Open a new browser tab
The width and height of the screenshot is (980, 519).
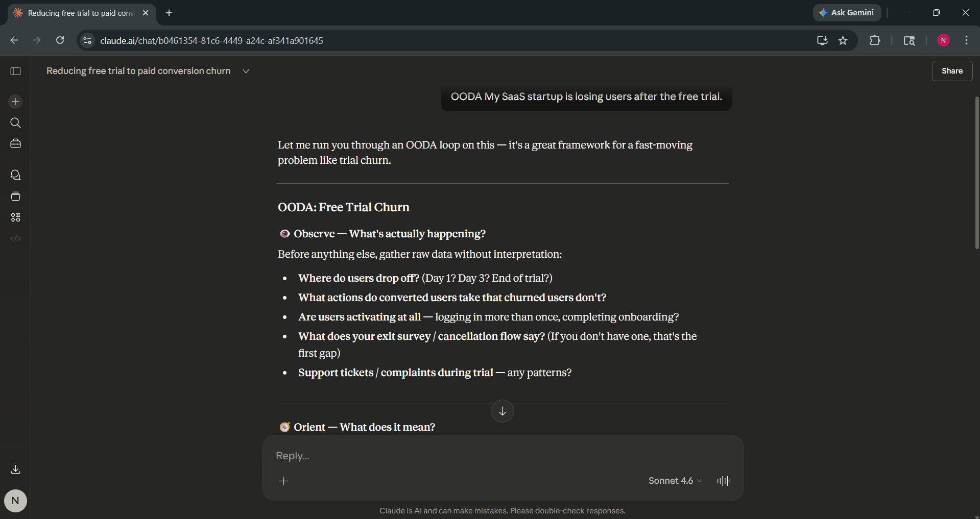169,13
